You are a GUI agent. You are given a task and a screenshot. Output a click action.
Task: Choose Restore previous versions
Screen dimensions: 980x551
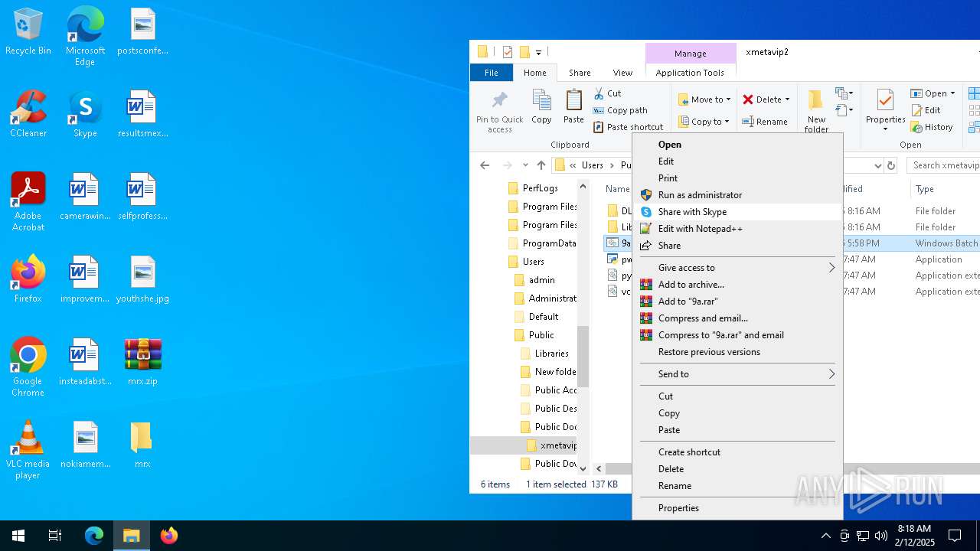[x=738, y=352]
